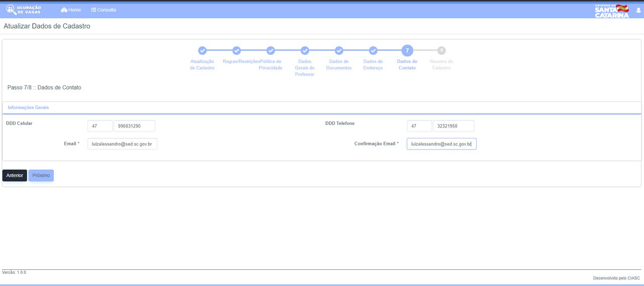Select step Dados de Documentos checkmark
Screen dimensions: 644x286
tap(339, 50)
